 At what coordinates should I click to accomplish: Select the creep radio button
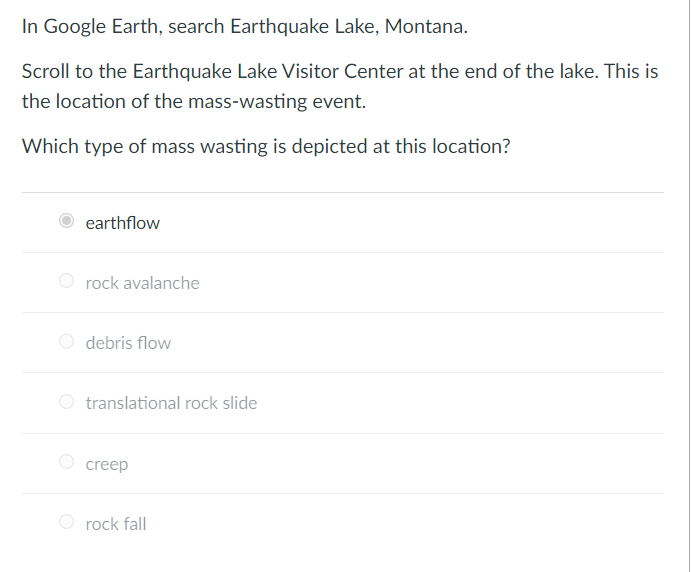pyautogui.click(x=67, y=462)
